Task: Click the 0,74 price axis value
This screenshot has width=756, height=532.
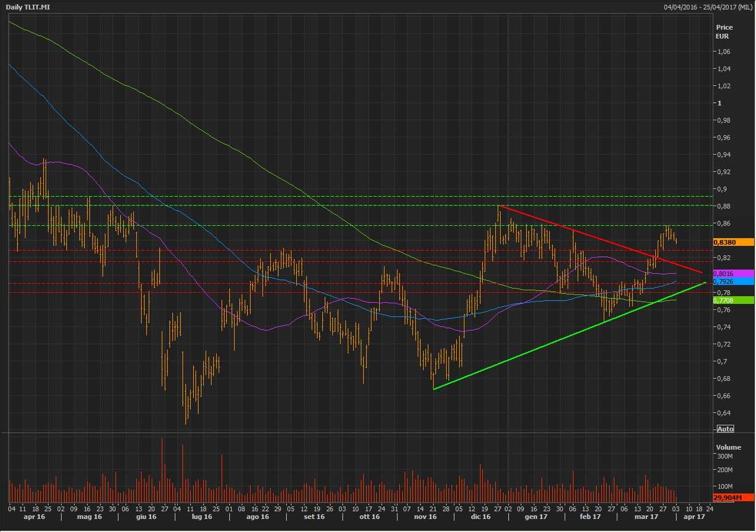Action: click(x=723, y=327)
